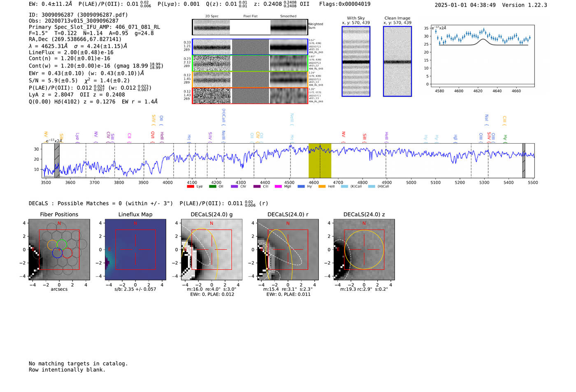The height and width of the screenshot is (392, 576).
Task: Open the Fiber Positions image panel
Action: pyautogui.click(x=59, y=250)
